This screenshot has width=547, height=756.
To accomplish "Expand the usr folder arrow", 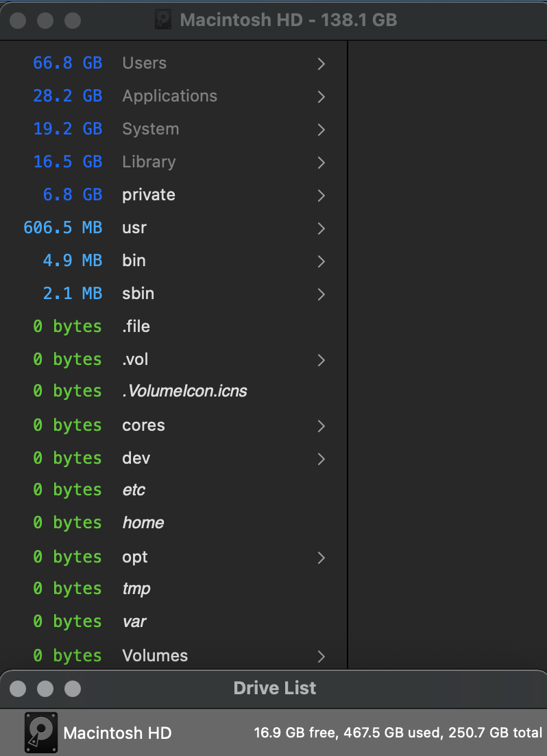I will pos(321,228).
